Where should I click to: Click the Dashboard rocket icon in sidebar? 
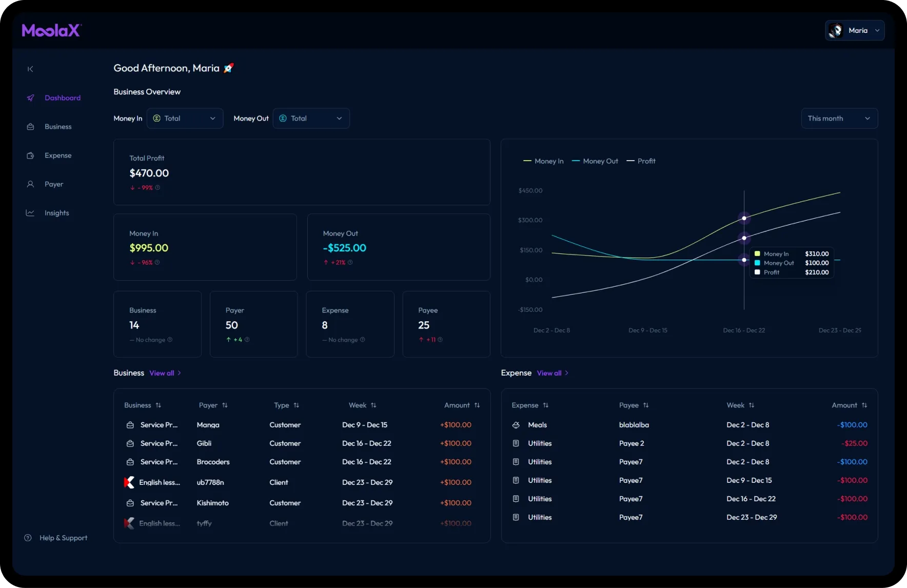click(31, 98)
